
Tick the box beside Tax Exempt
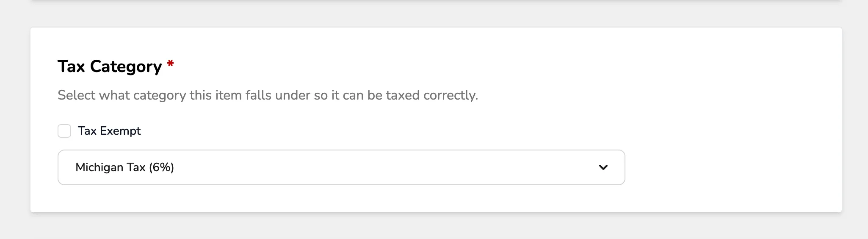[64, 131]
